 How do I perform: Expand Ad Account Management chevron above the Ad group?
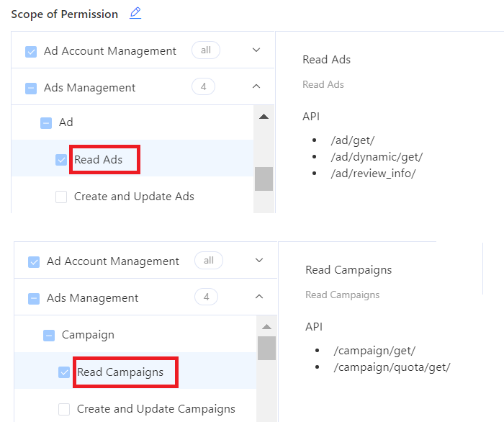coord(256,50)
